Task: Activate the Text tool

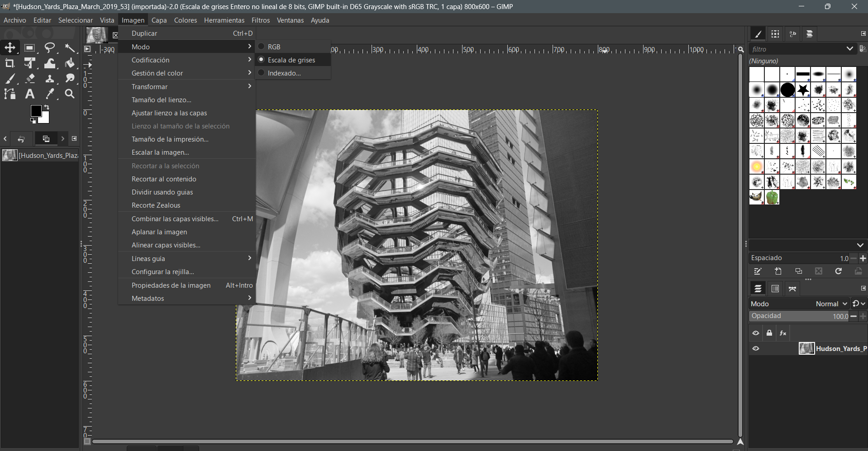Action: pos(30,94)
